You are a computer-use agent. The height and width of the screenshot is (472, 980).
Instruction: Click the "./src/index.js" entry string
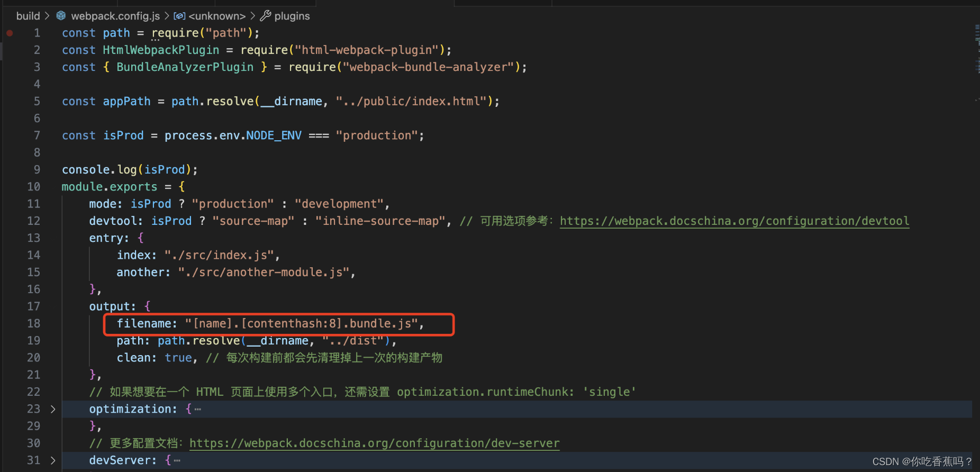click(219, 255)
